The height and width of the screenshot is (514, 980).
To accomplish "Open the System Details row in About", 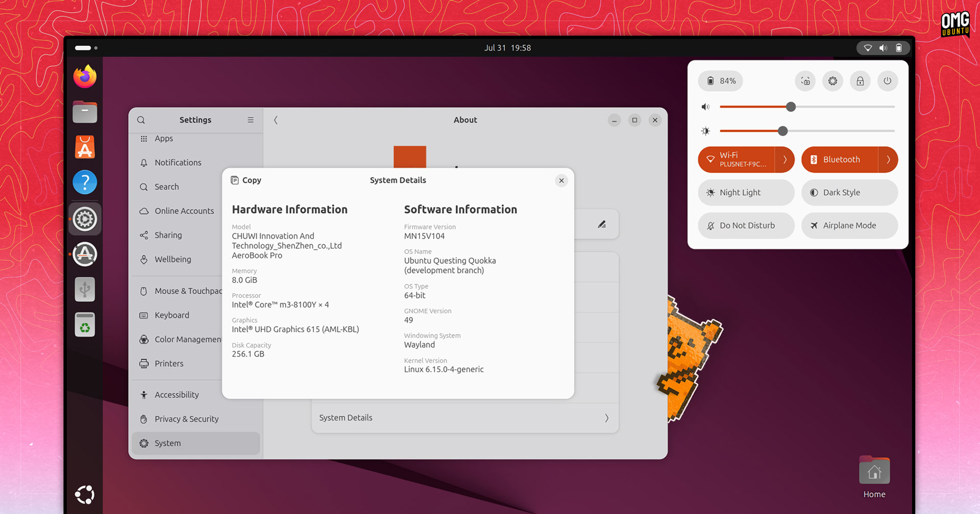I will click(x=465, y=418).
